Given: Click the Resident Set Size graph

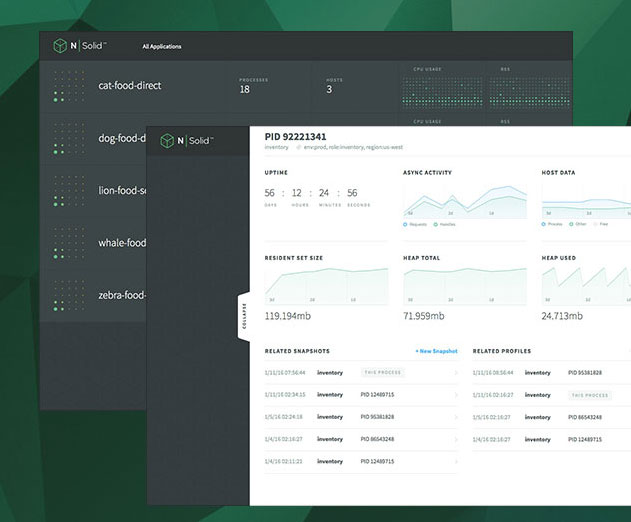Looking at the screenshot, I should click(x=326, y=285).
